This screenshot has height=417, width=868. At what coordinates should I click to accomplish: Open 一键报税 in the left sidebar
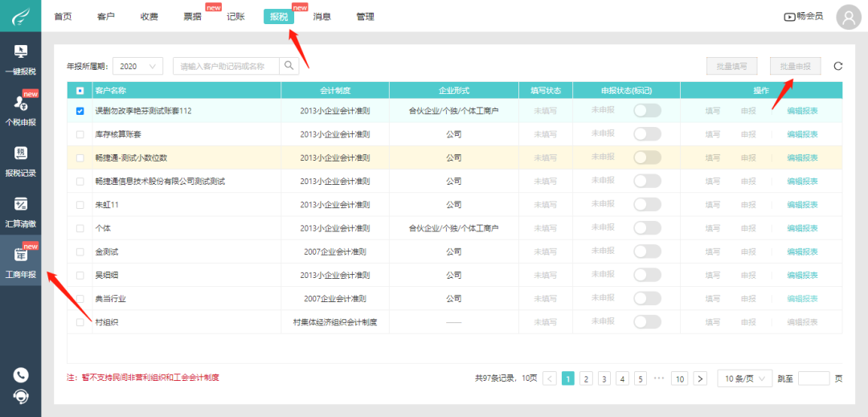point(20,58)
